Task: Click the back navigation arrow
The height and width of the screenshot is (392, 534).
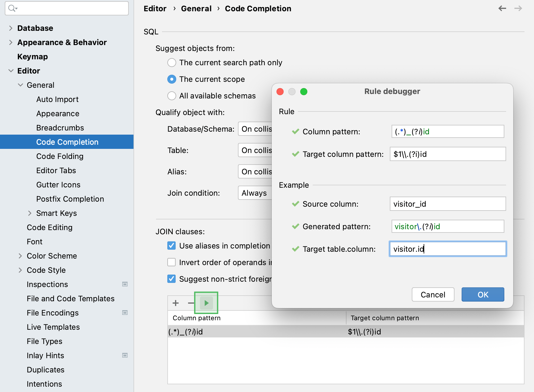Action: click(x=502, y=8)
